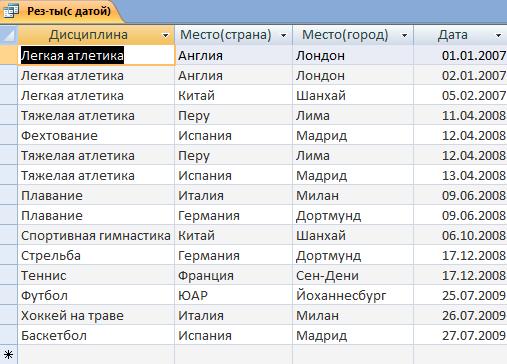Click the select-all corner box of datasheet
Image resolution: width=507 pixels, height=364 pixels.
coord(9,35)
